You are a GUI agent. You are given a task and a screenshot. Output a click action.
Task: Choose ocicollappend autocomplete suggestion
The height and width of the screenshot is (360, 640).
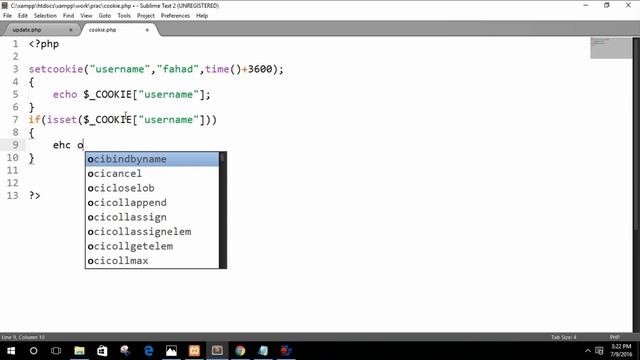(152, 202)
